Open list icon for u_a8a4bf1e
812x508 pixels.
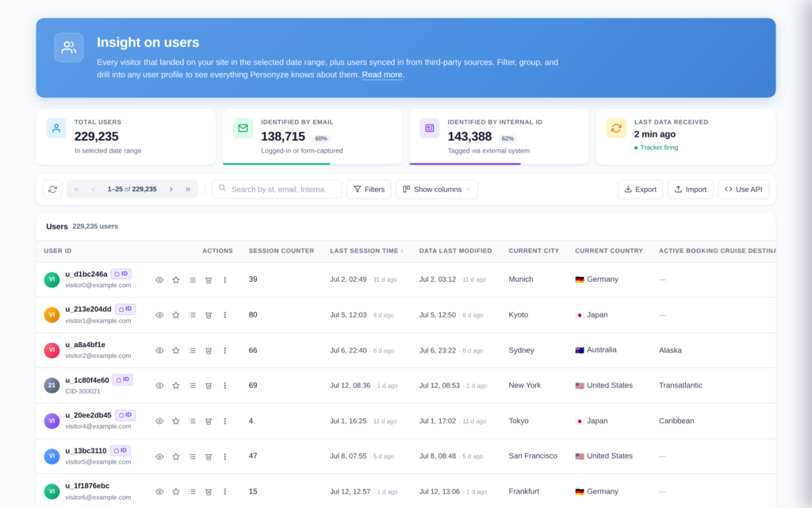[192, 350]
